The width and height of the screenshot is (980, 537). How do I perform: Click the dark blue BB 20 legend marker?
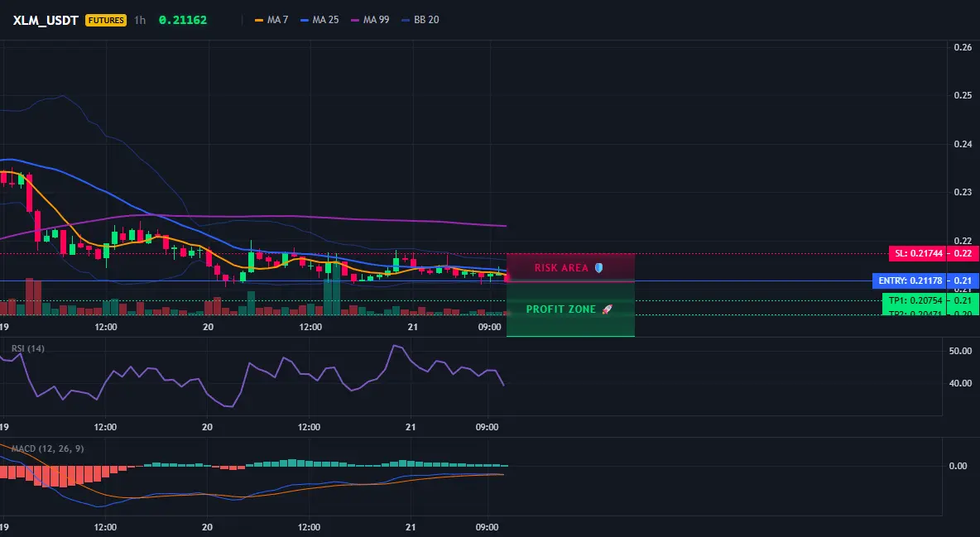click(406, 20)
